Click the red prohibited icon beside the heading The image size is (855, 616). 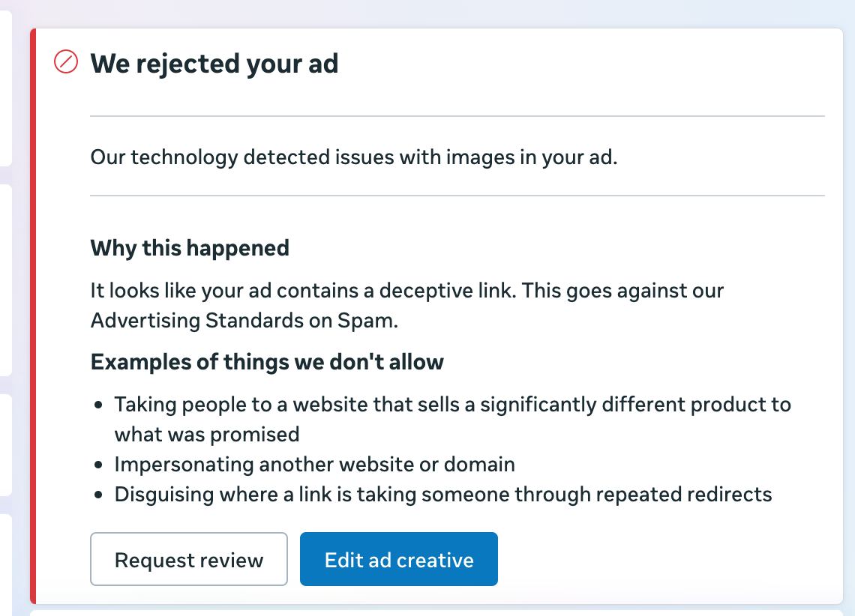click(x=66, y=63)
